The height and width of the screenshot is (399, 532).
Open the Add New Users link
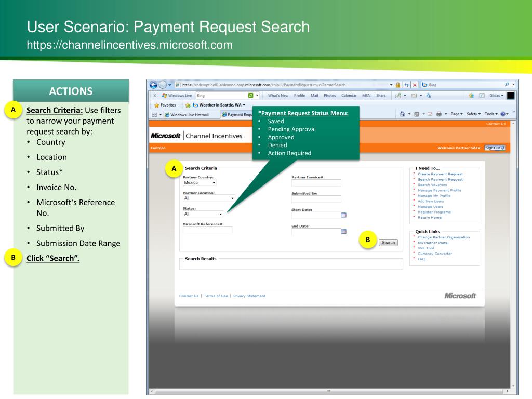tap(431, 201)
